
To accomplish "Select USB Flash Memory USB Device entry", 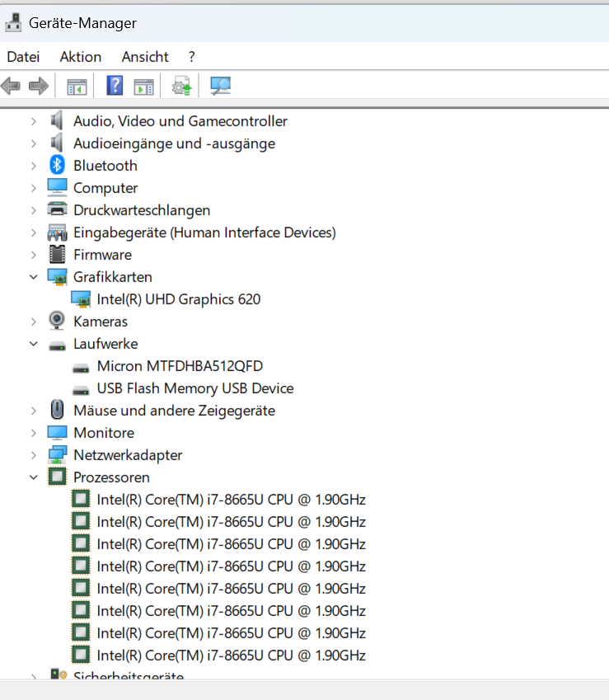I will [x=195, y=388].
